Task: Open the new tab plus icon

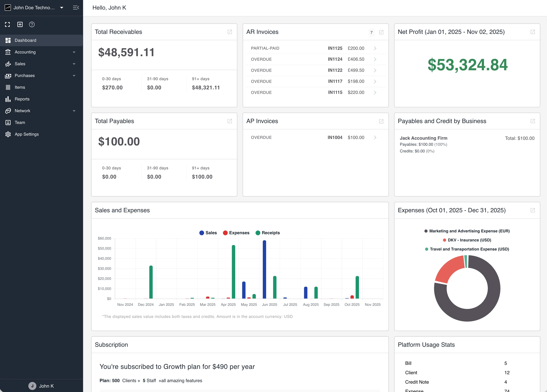Action: tap(20, 24)
